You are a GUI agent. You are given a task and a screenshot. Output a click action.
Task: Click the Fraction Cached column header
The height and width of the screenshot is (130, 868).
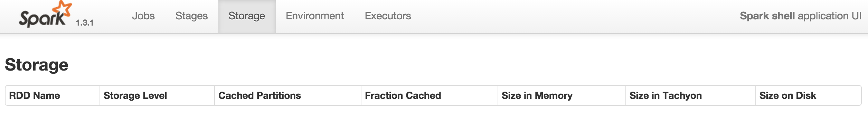[403, 95]
